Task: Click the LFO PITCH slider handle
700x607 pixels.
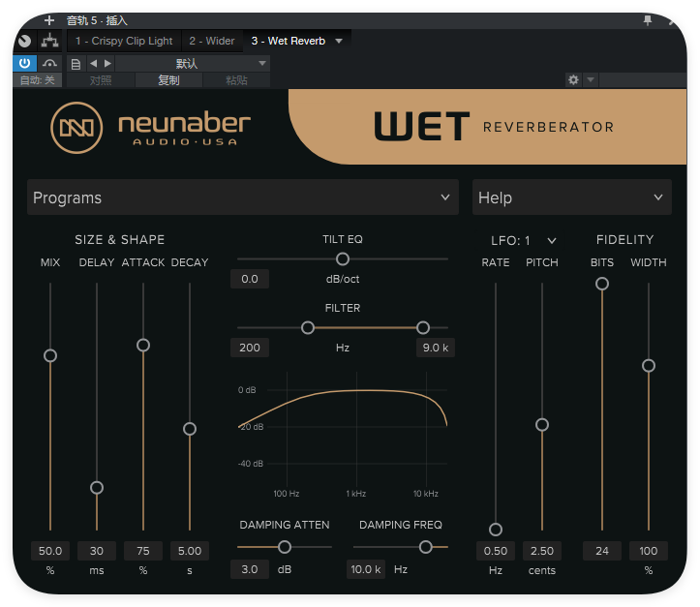Action: [542, 424]
